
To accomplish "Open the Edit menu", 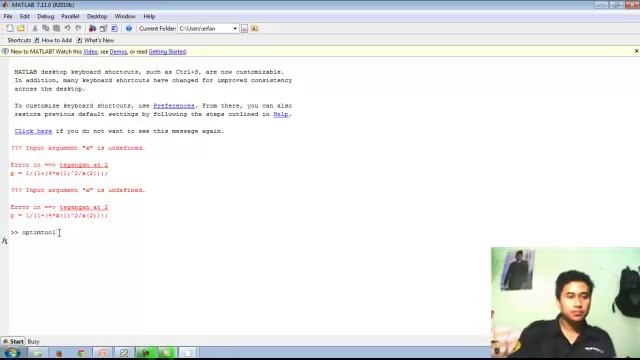I will click(24, 16).
